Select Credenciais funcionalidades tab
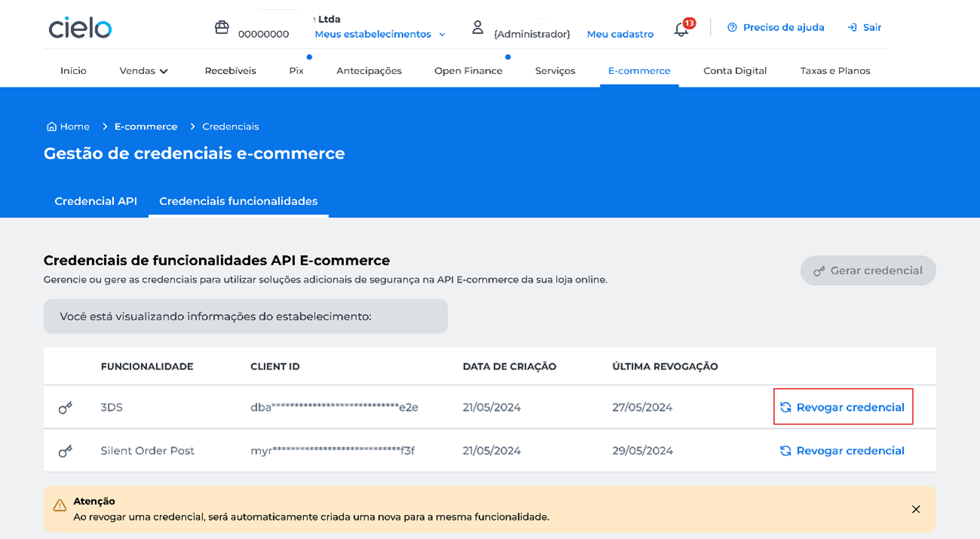The height and width of the screenshot is (539, 980). 238,201
